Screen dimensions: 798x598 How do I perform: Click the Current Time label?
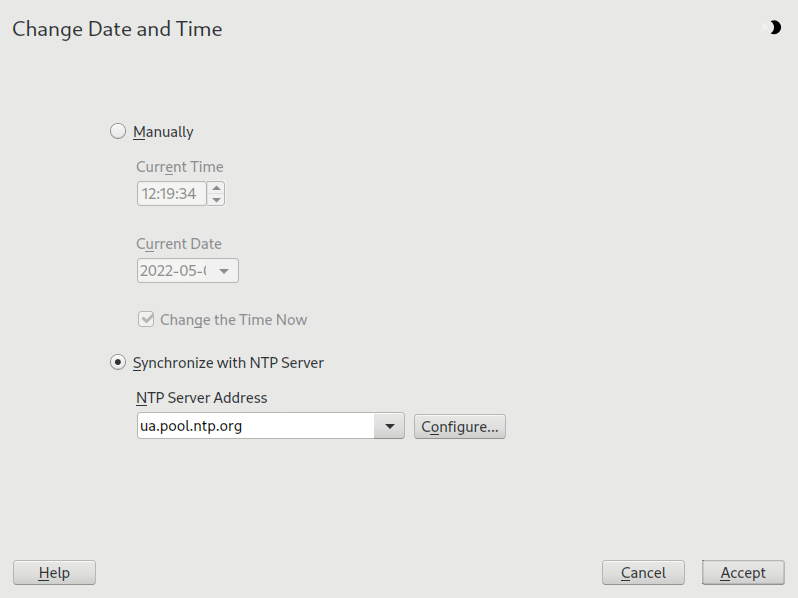(x=180, y=167)
